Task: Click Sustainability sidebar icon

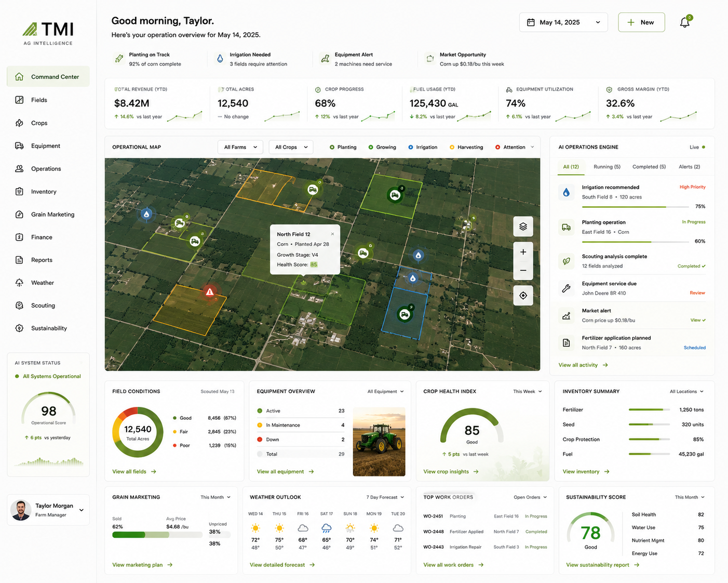Action: (19, 328)
